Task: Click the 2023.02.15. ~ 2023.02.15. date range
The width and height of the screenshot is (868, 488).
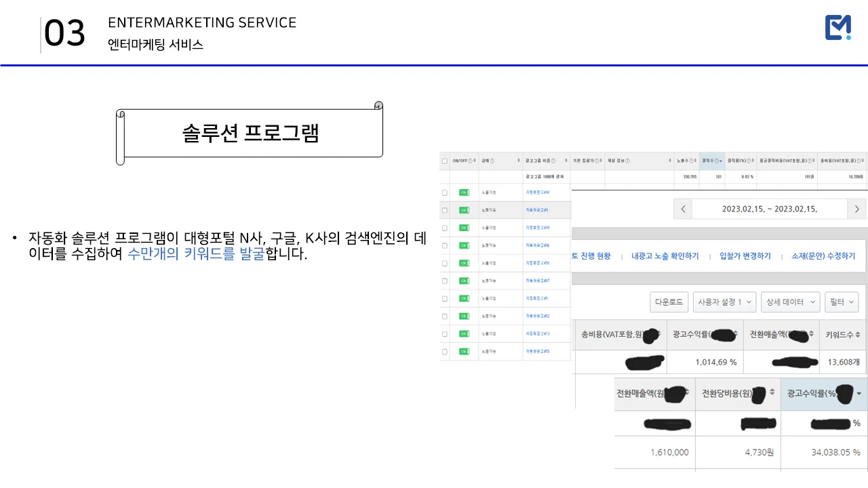Action: (x=770, y=209)
